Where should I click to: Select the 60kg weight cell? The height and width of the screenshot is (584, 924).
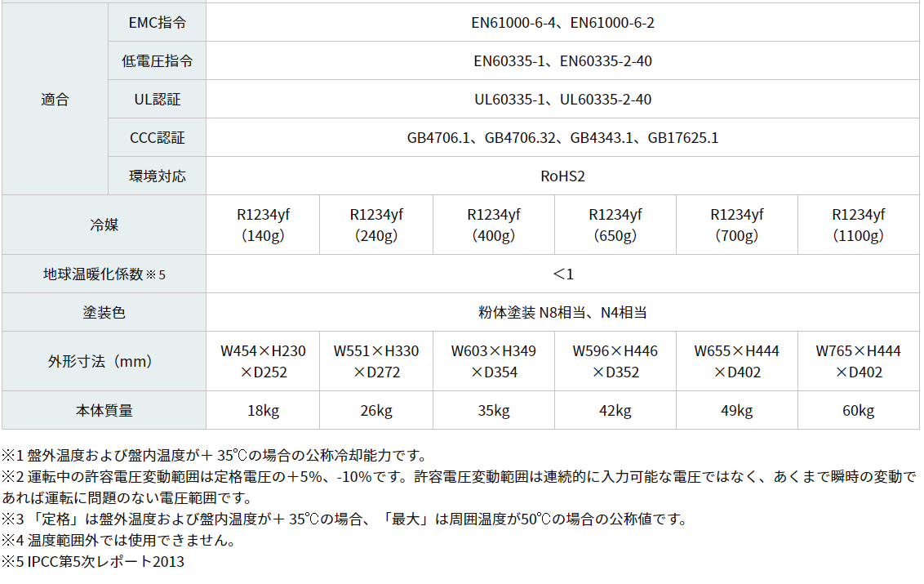tap(858, 410)
